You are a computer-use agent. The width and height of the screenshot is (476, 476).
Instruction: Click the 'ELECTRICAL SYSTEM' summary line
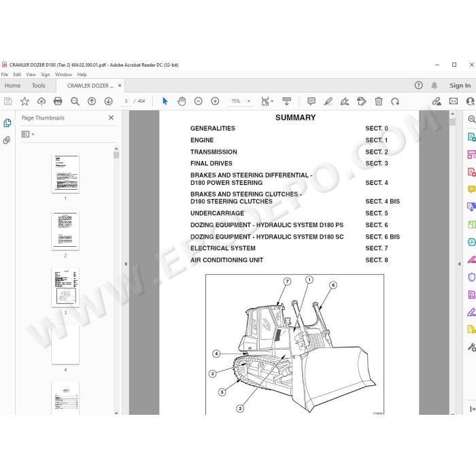coord(223,248)
